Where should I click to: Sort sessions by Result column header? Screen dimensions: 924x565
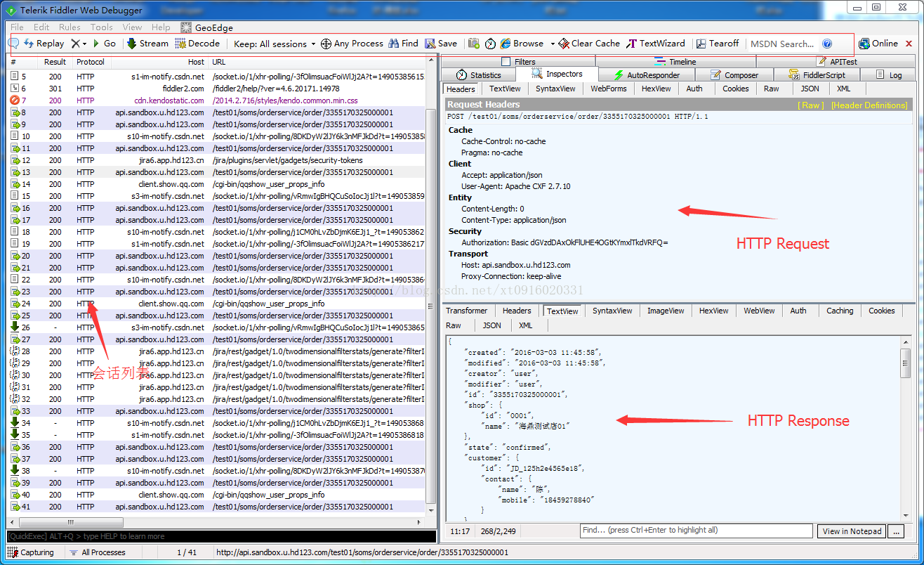[x=55, y=62]
